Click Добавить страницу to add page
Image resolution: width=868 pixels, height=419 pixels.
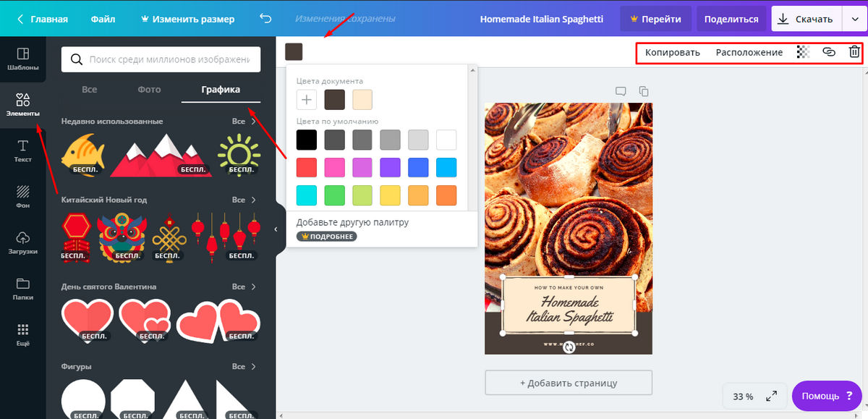click(x=568, y=382)
